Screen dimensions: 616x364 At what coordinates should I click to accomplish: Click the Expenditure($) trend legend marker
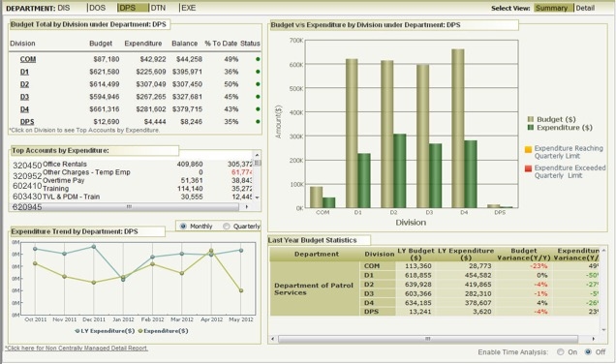[x=140, y=331]
